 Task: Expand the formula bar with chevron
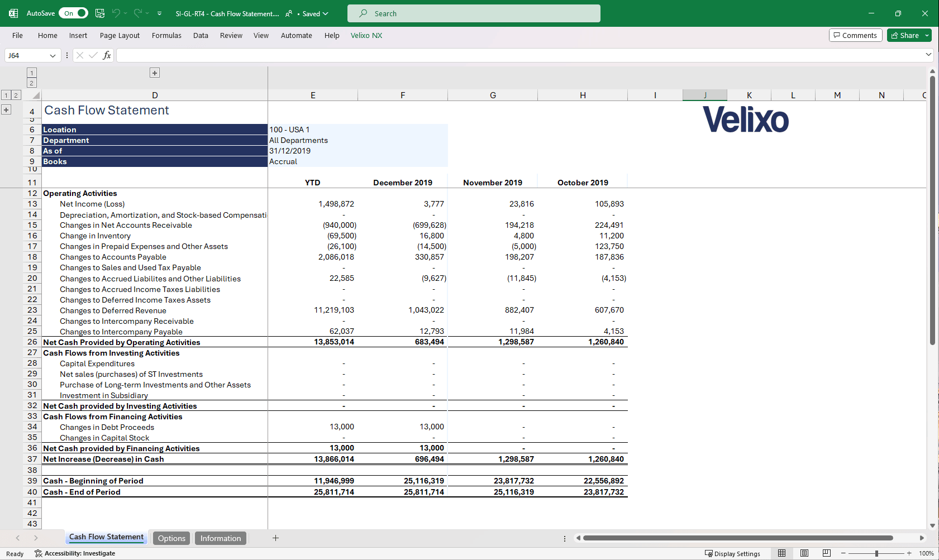[928, 55]
